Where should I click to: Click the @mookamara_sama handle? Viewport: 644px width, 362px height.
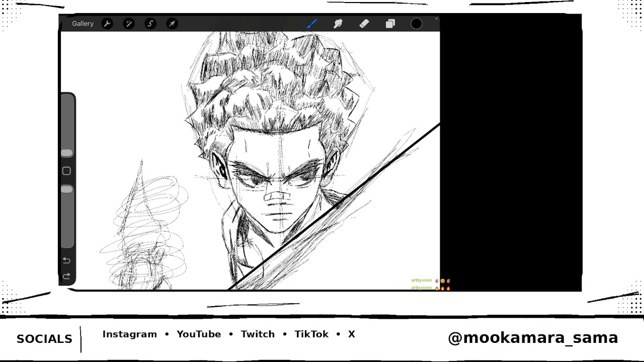533,338
